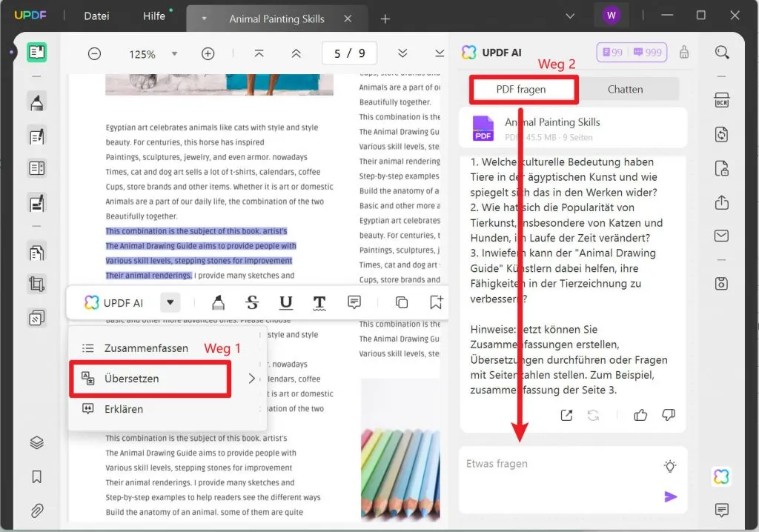The height and width of the screenshot is (532, 759).
Task: Open the Edit PDF tool in sidebar
Action: [x=37, y=136]
